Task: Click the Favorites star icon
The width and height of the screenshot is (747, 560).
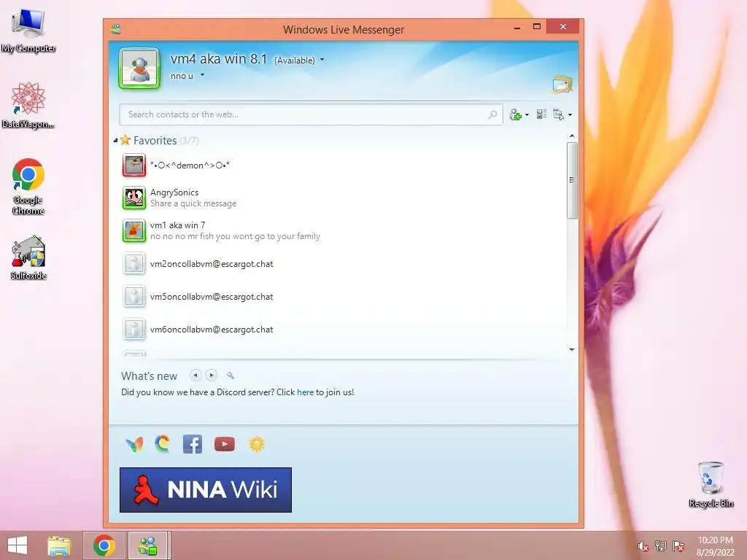Action: tap(125, 140)
